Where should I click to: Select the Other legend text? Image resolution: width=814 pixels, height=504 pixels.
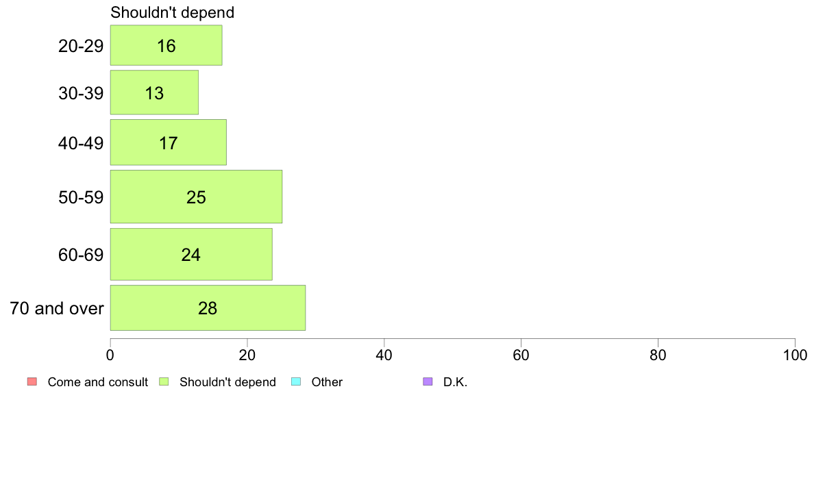click(x=327, y=382)
